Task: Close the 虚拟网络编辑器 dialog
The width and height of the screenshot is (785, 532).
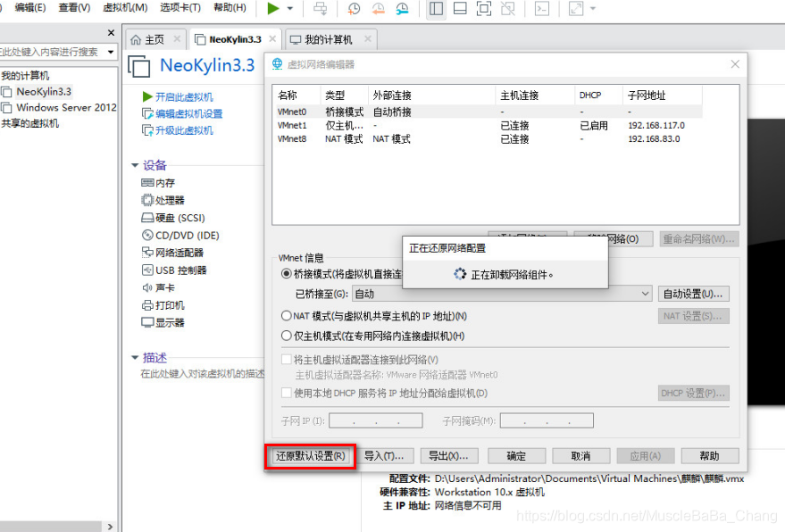Action: point(735,64)
